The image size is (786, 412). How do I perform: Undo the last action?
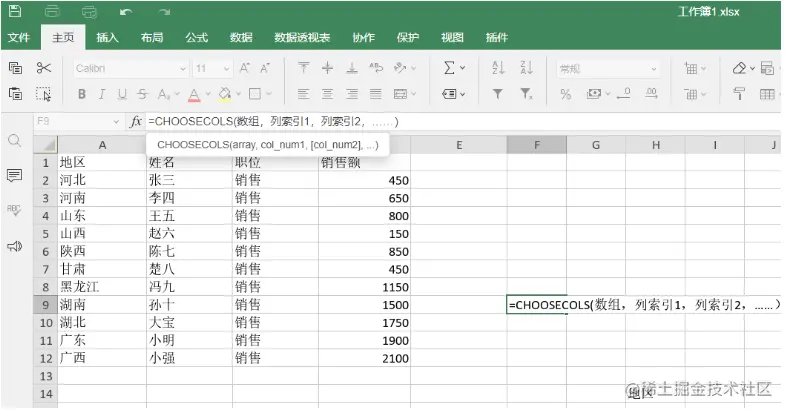[x=126, y=12]
